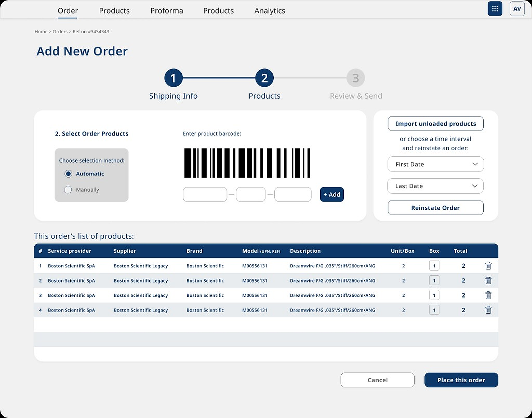Focus the middle barcode input field
The image size is (532, 418).
[x=251, y=194]
